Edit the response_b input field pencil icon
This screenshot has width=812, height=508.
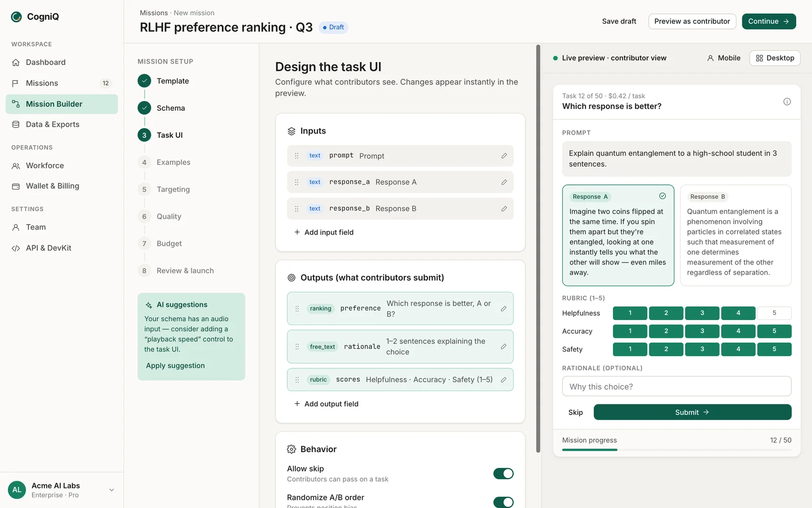(x=504, y=209)
